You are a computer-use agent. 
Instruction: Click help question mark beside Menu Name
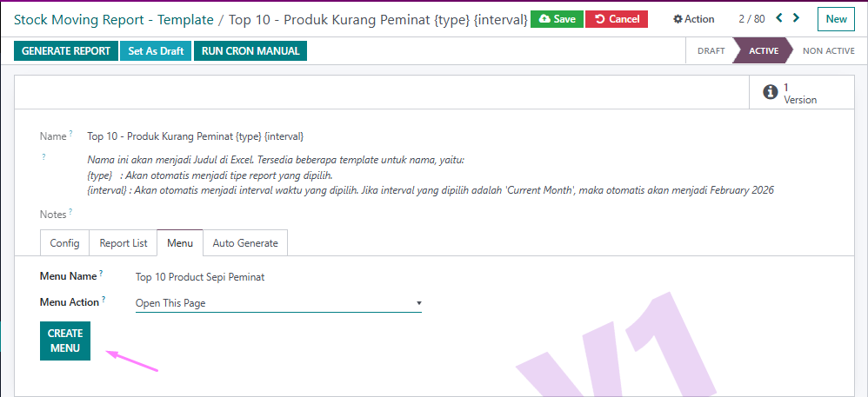(x=100, y=274)
